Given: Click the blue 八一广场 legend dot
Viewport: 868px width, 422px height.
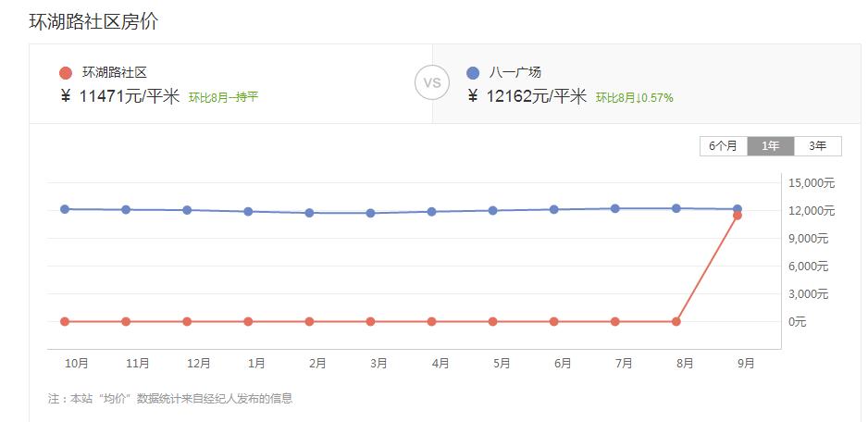Looking at the screenshot, I should click(x=473, y=73).
